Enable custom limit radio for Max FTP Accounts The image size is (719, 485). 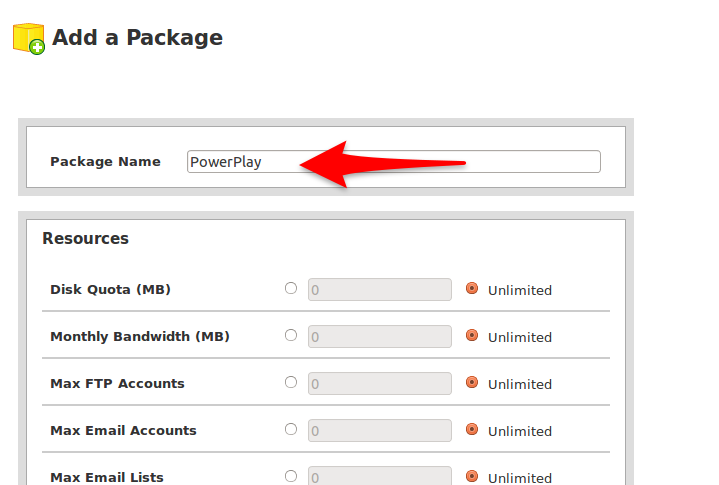(291, 382)
